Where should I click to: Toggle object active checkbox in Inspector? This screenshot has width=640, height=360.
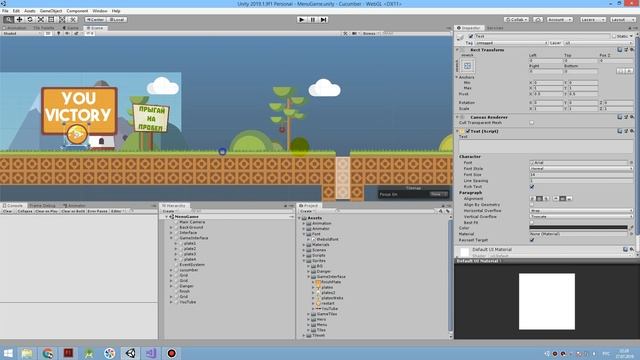[x=471, y=36]
